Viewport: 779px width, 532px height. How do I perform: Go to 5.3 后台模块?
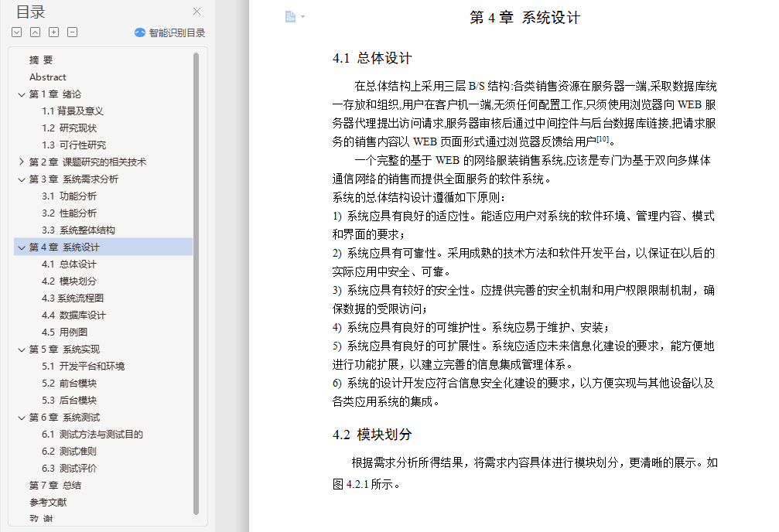[69, 401]
